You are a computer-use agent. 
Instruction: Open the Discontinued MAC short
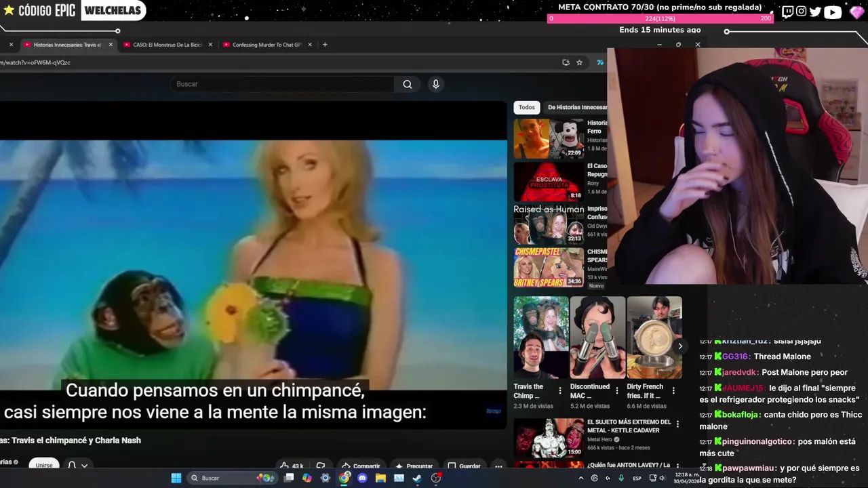597,338
